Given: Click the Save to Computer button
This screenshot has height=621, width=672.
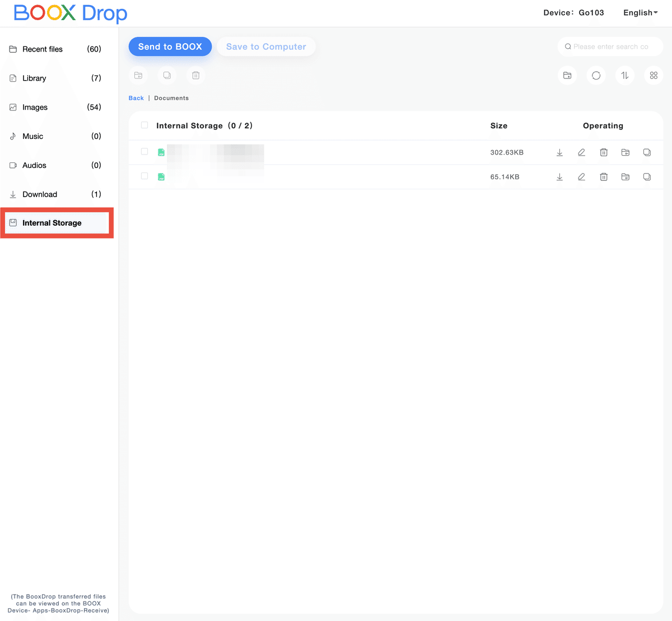Looking at the screenshot, I should pos(266,46).
